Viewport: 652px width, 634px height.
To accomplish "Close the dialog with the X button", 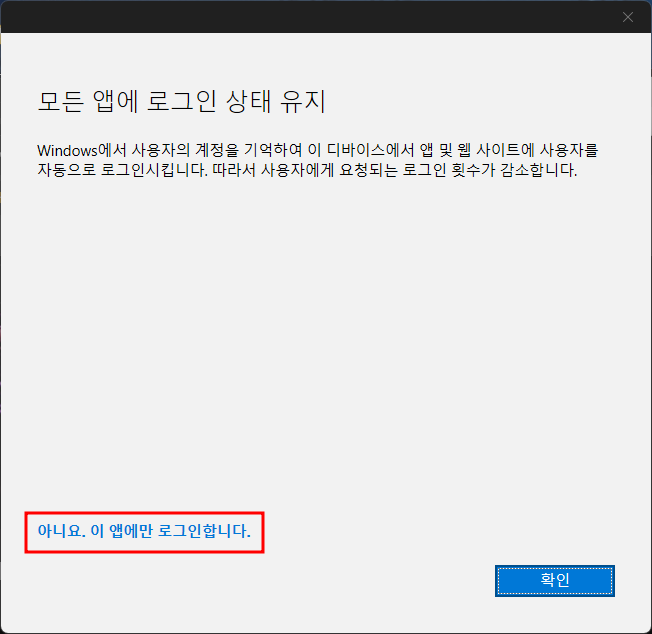I will (x=627, y=17).
